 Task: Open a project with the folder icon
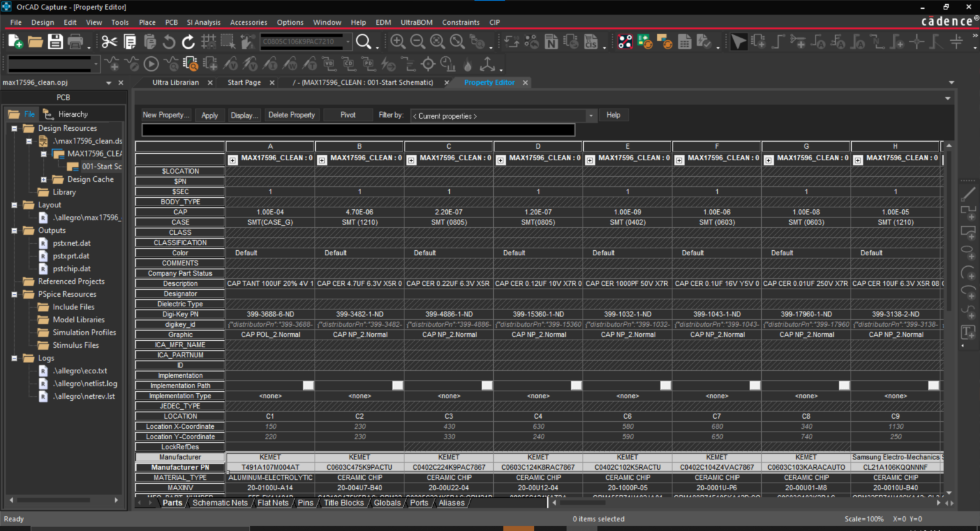35,42
